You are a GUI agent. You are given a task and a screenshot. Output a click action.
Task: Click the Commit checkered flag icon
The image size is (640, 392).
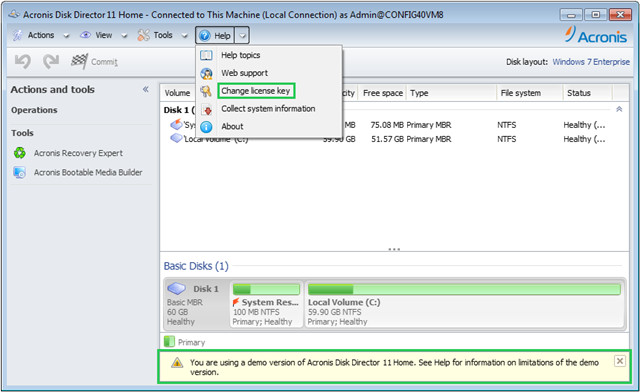point(79,61)
